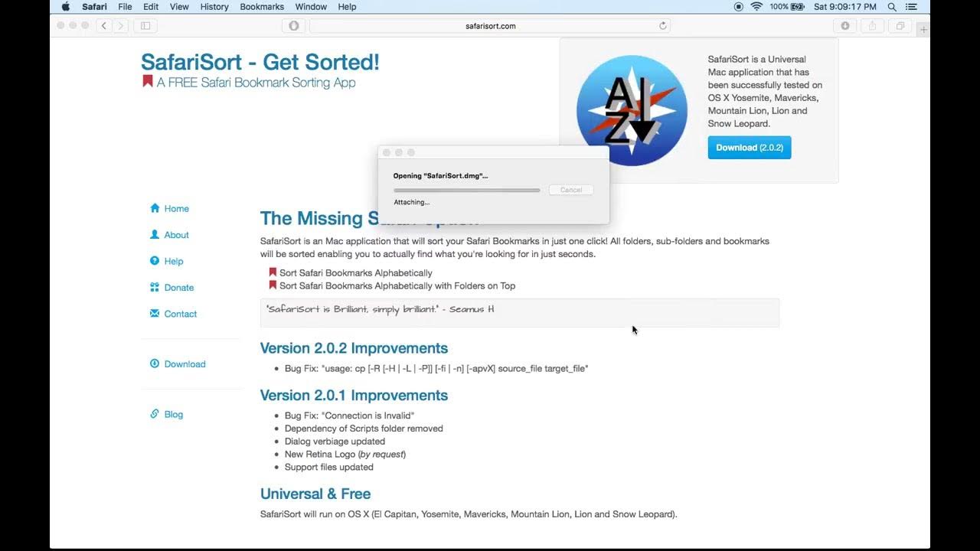The width and height of the screenshot is (980, 551).
Task: Close the disk image opening dialog
Action: point(387,153)
